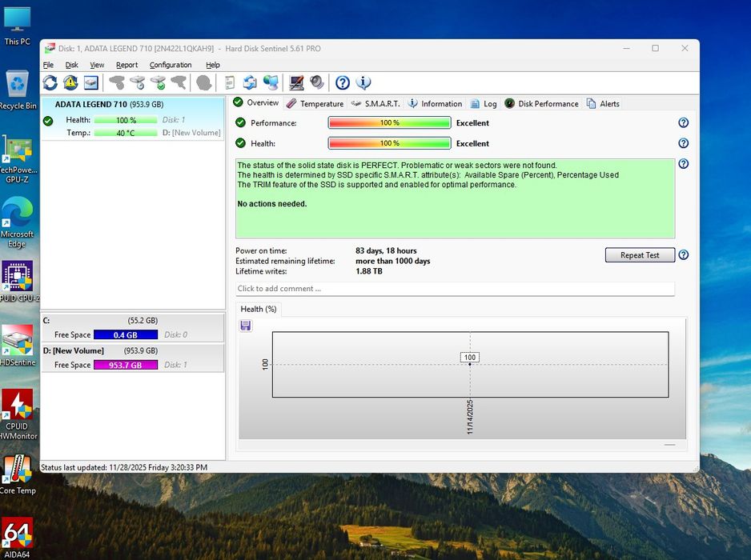751x560 pixels.
Task: Click the Hard Disk Sentinel title bar icon
Action: coord(50,48)
